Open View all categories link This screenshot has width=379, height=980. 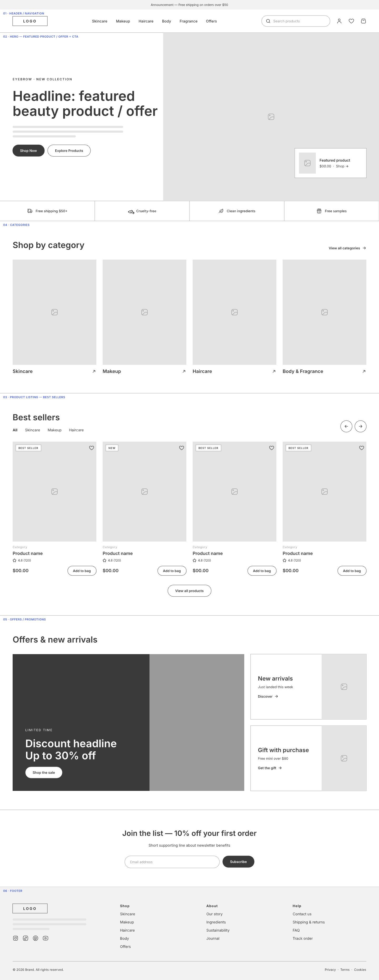[347, 249]
